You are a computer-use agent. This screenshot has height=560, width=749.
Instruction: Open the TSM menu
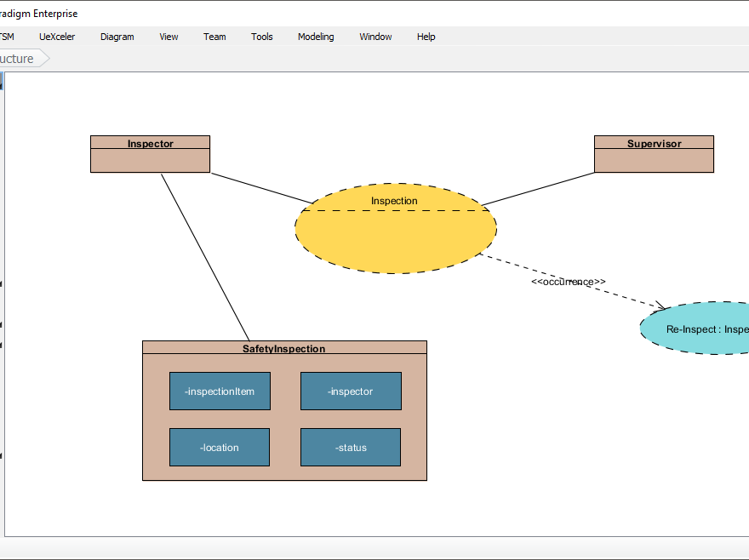[x=7, y=37]
